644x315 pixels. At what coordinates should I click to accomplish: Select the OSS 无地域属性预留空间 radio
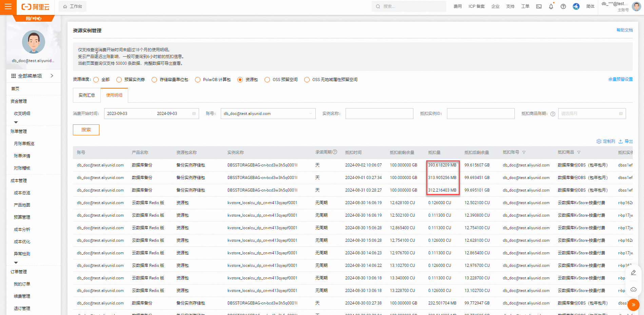point(307,80)
